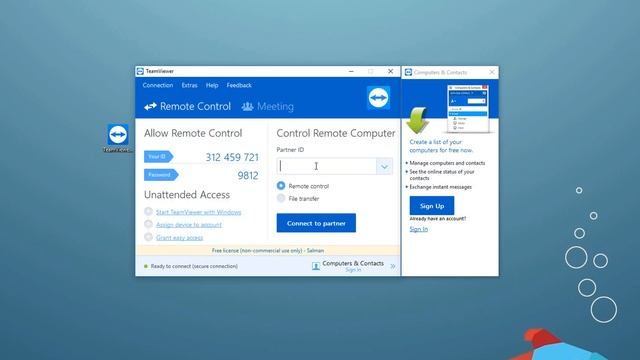This screenshot has height=360, width=640.
Task: Click the Unattended Access heading
Action: point(187,195)
